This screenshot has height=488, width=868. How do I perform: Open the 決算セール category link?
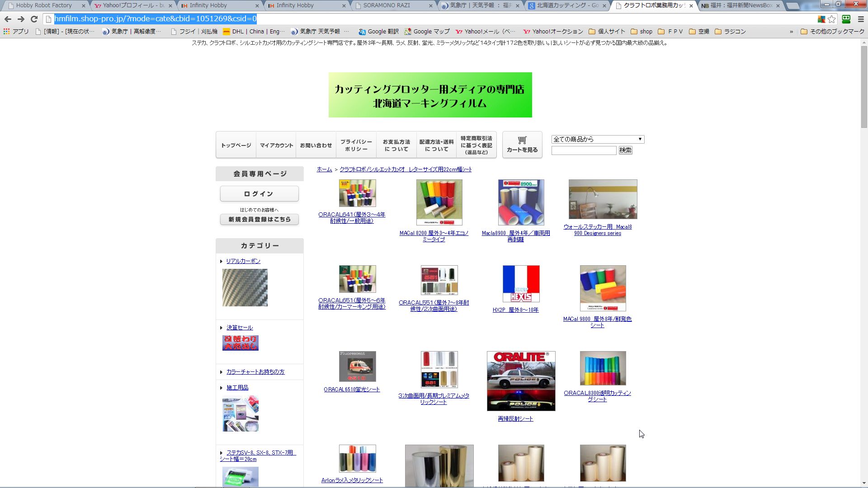click(240, 328)
